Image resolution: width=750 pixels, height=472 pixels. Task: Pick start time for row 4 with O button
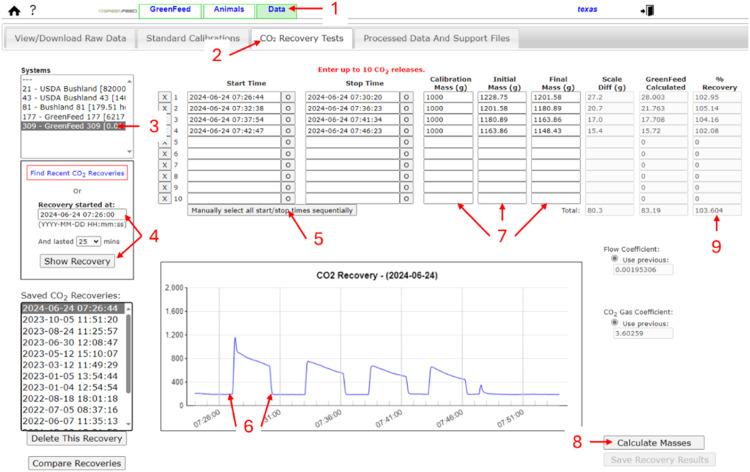click(x=288, y=131)
